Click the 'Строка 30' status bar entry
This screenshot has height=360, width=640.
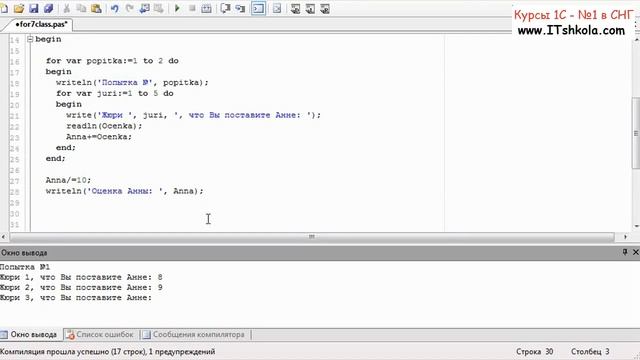[535, 351]
